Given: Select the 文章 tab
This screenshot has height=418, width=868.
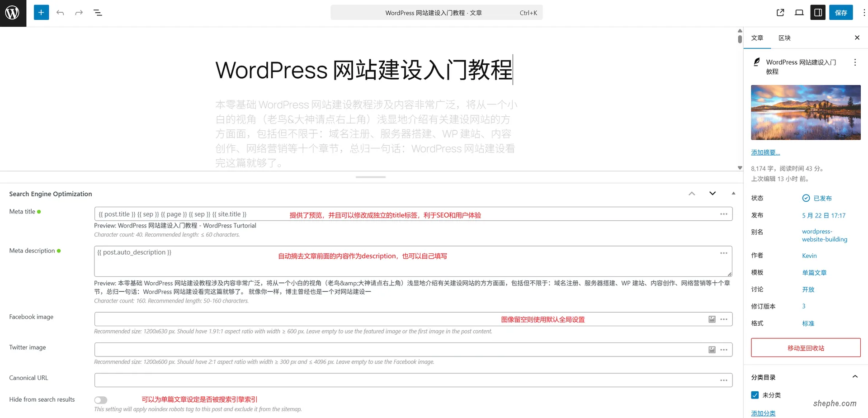Looking at the screenshot, I should click(x=757, y=38).
